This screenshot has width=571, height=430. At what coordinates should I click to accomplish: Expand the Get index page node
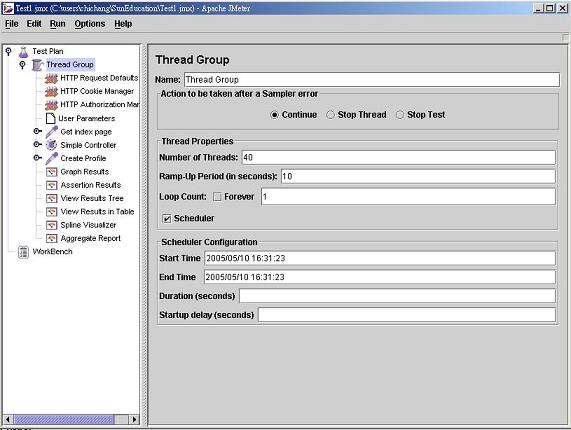(37, 131)
